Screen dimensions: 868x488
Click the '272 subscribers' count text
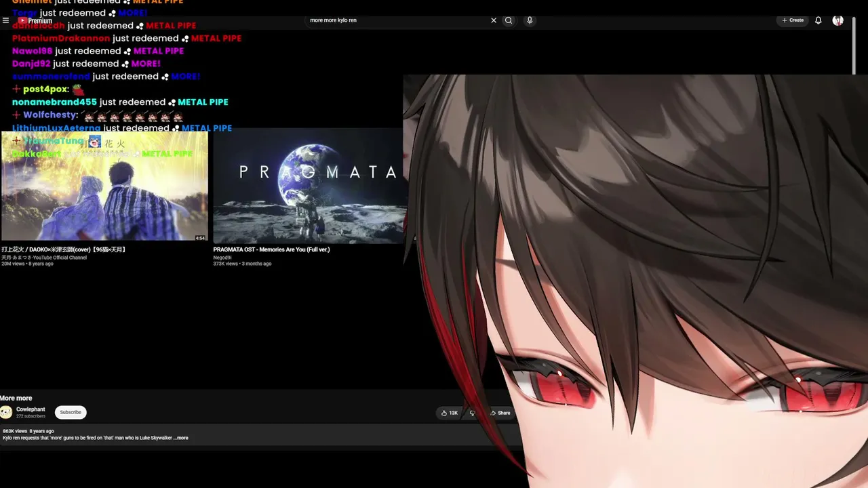point(30,416)
